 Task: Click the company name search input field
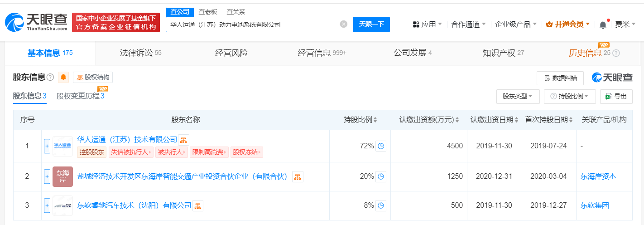click(x=253, y=24)
